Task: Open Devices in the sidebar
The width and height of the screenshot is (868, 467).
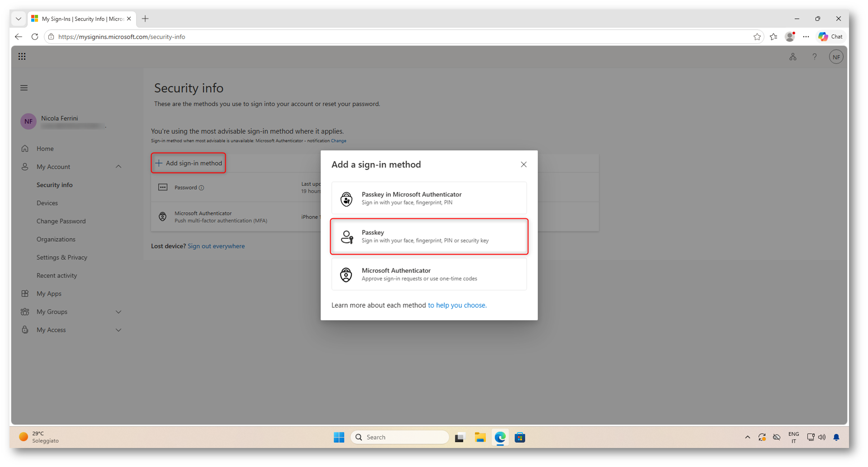Action: 47,203
